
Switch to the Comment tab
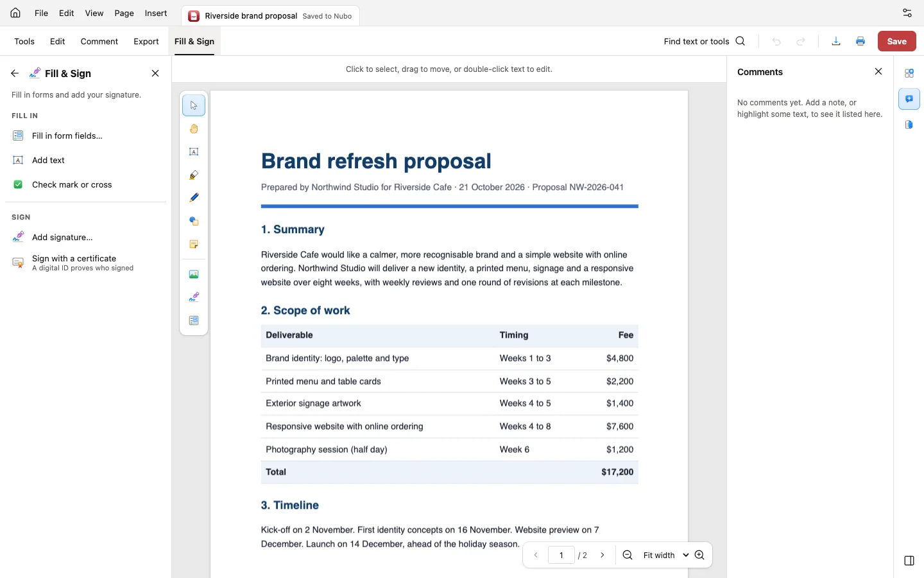point(99,41)
